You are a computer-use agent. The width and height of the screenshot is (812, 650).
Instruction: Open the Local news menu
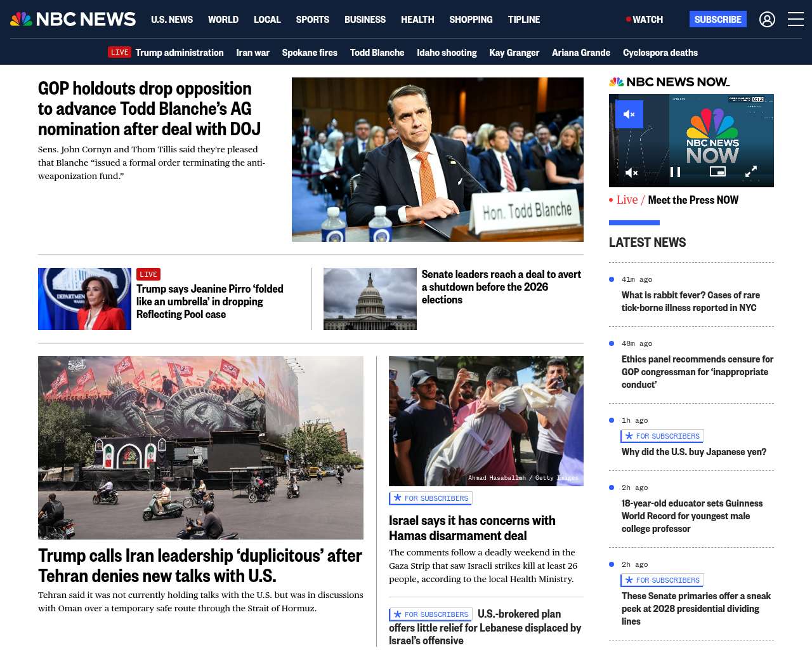(x=267, y=20)
